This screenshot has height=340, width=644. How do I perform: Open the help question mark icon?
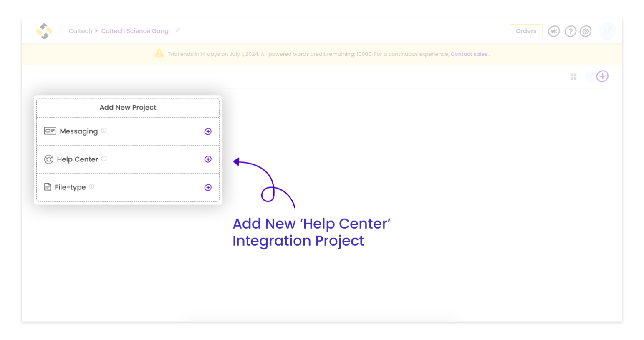pos(570,31)
